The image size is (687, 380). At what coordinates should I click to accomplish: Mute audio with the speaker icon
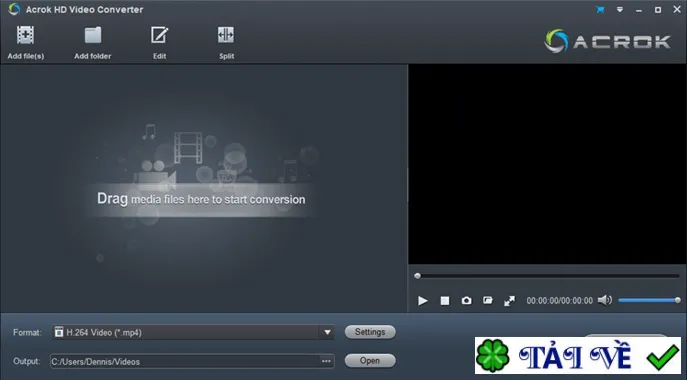[x=605, y=300]
